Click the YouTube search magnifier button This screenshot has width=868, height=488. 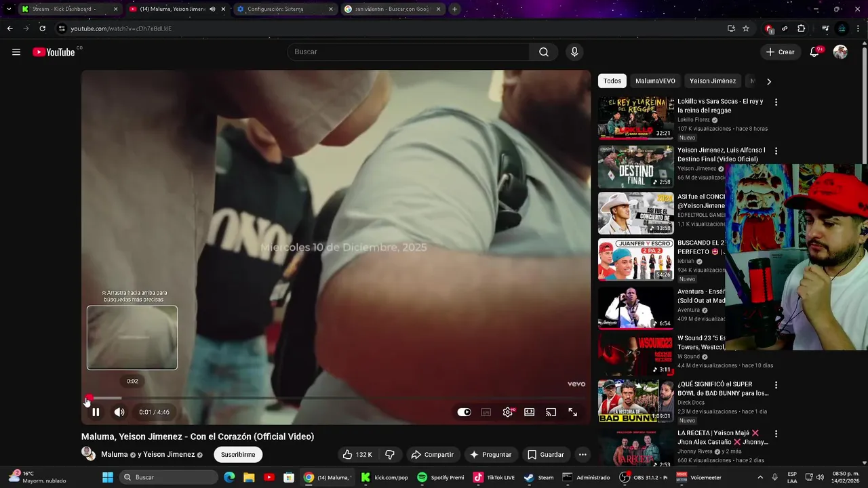(x=544, y=52)
